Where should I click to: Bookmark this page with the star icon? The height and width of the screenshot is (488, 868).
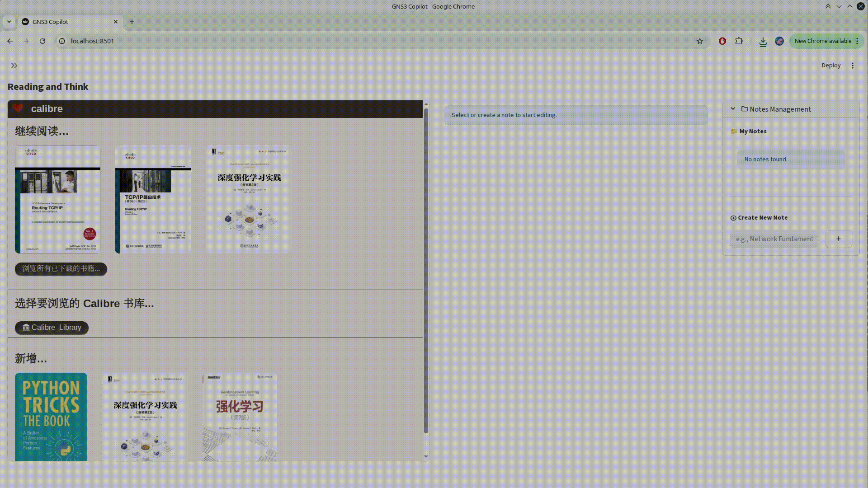[x=700, y=41]
